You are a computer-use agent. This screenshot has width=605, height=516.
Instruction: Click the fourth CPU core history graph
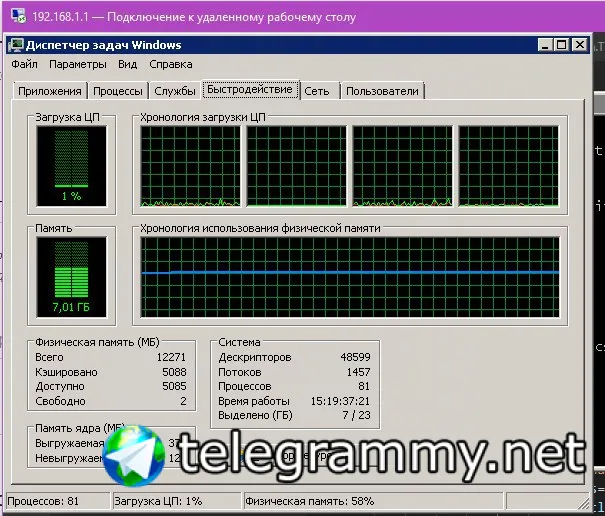[509, 166]
